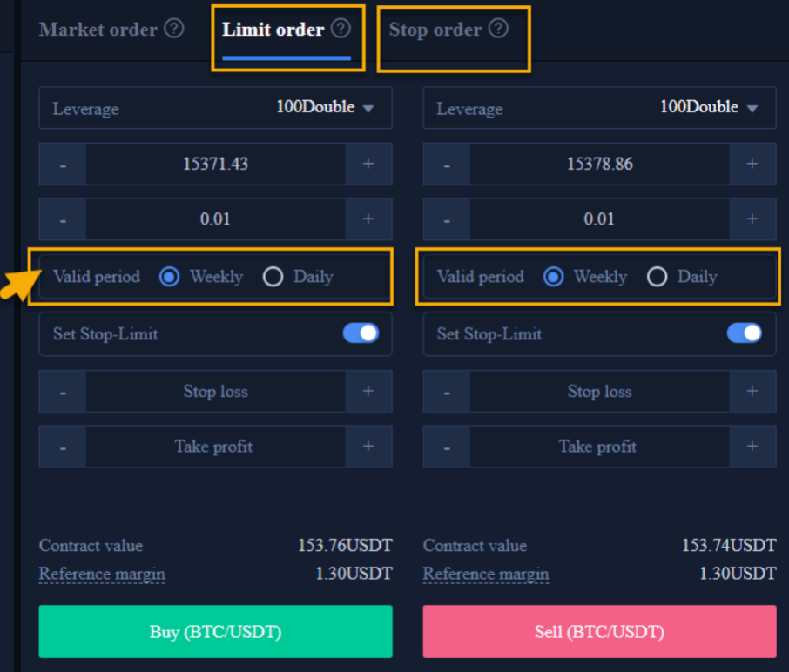Click plus on the sell-side Take profit

coord(752,447)
